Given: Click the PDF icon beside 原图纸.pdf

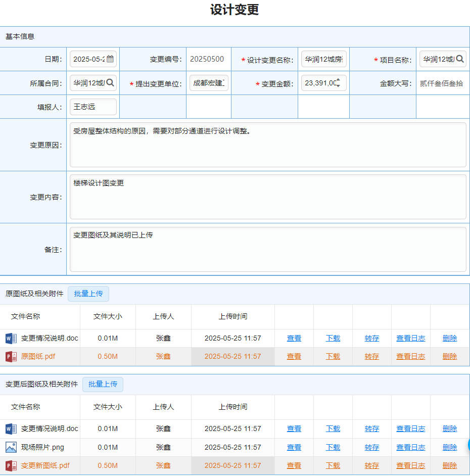Looking at the screenshot, I should point(11,356).
